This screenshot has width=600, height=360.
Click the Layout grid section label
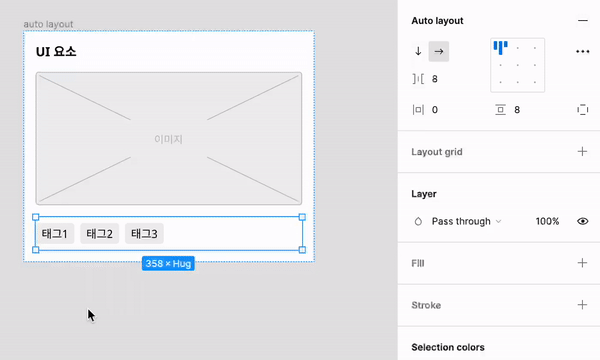(437, 152)
